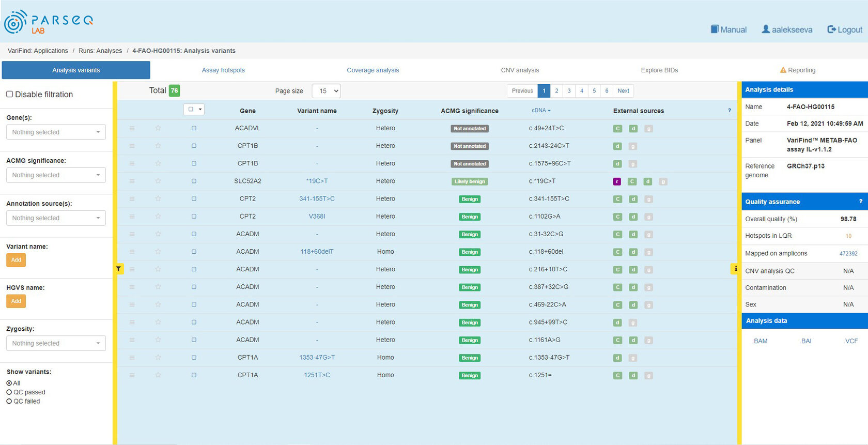The width and height of the screenshot is (868, 445).
Task: Go to the Next page
Action: tap(623, 91)
